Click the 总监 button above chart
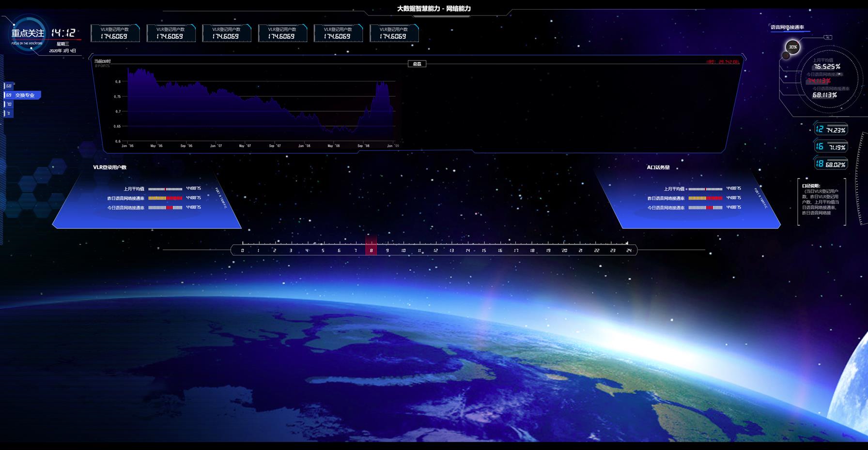The width and height of the screenshot is (868, 450). click(417, 64)
